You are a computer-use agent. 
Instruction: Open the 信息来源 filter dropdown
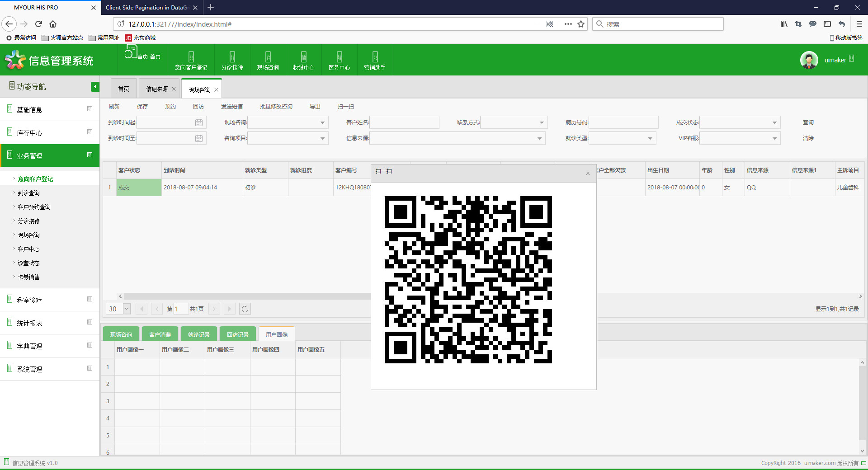(539, 138)
